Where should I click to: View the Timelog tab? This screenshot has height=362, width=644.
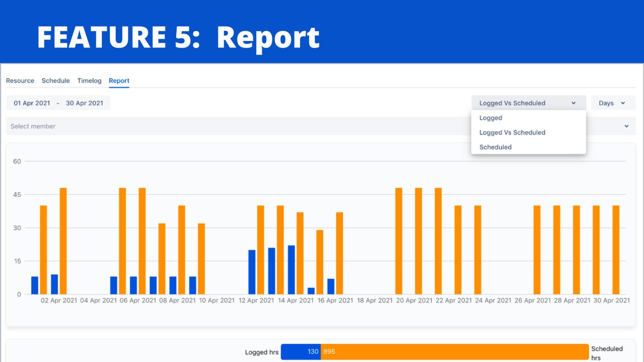click(89, 80)
